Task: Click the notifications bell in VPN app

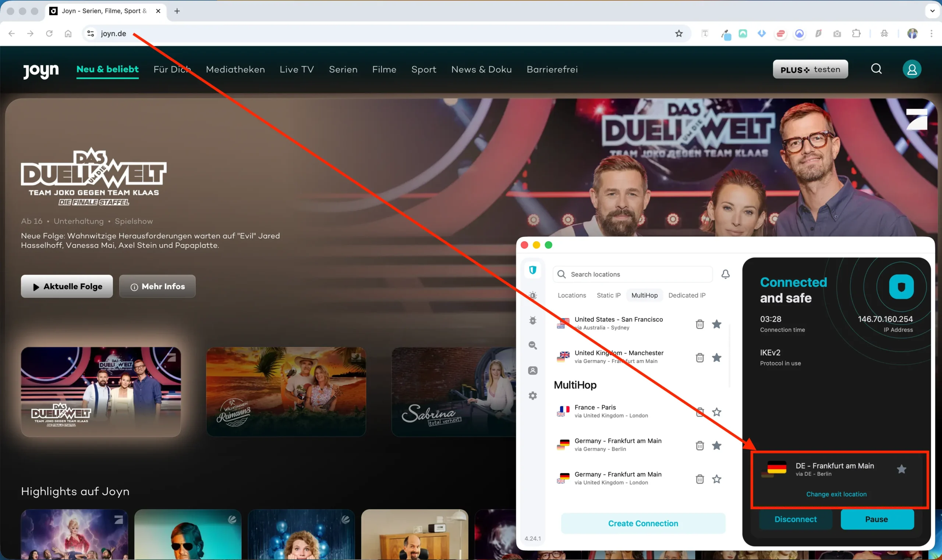Action: (725, 274)
